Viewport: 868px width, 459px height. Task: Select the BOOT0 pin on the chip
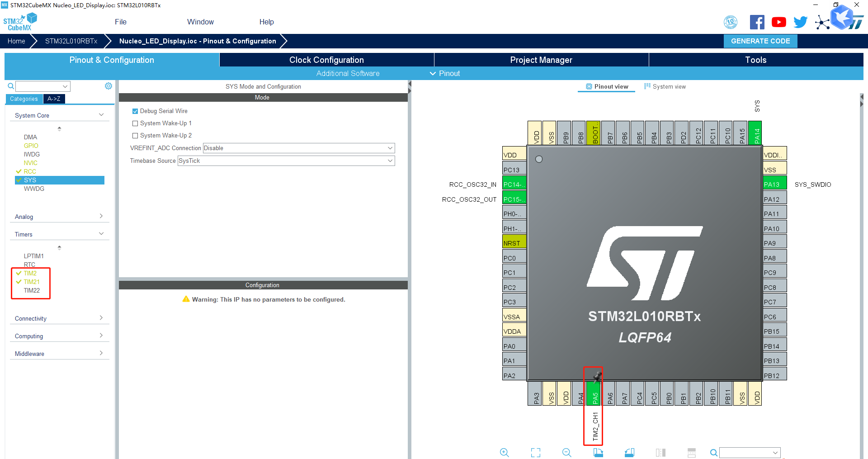coord(593,133)
